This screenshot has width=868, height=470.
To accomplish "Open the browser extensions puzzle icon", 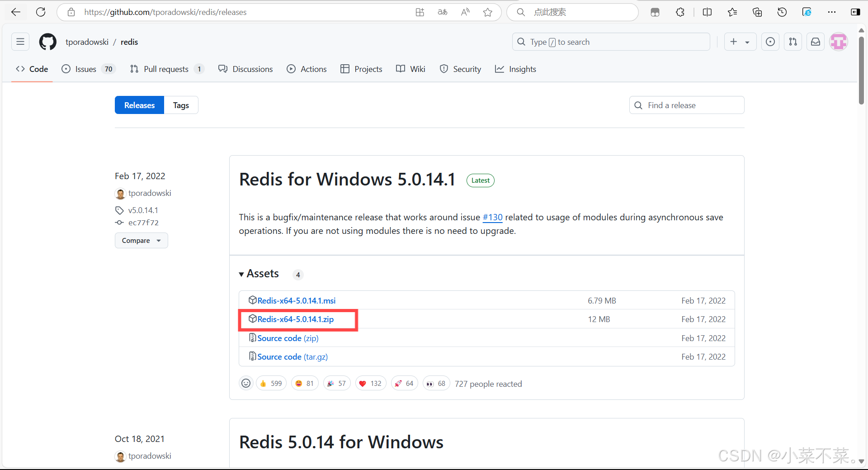I will (x=680, y=12).
